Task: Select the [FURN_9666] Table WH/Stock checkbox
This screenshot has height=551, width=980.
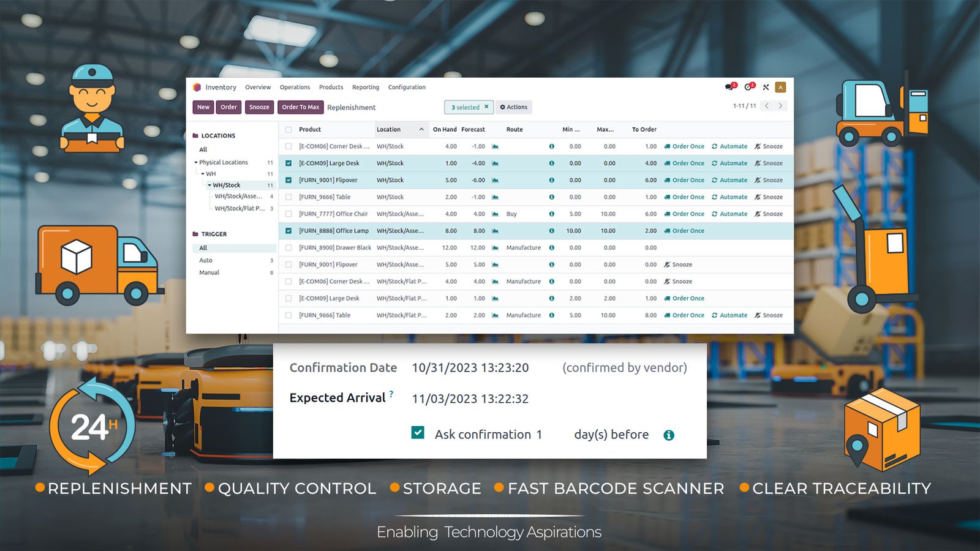Action: (288, 197)
